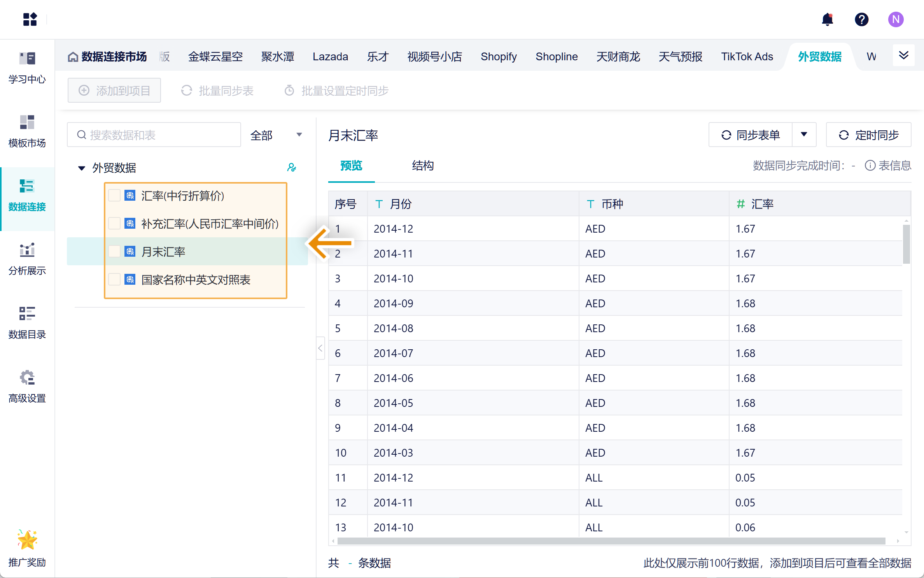
Task: Click the help question mark icon
Action: coord(861,19)
